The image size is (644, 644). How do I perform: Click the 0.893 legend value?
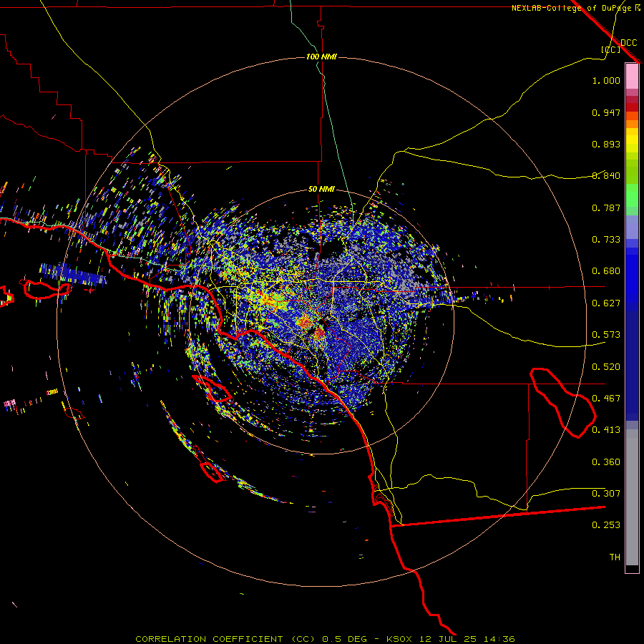[x=606, y=144]
